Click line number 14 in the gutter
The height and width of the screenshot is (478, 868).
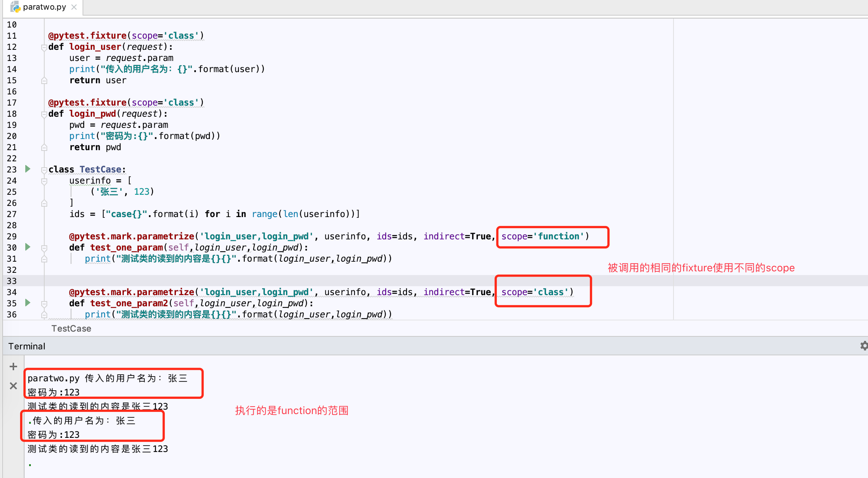pyautogui.click(x=12, y=69)
